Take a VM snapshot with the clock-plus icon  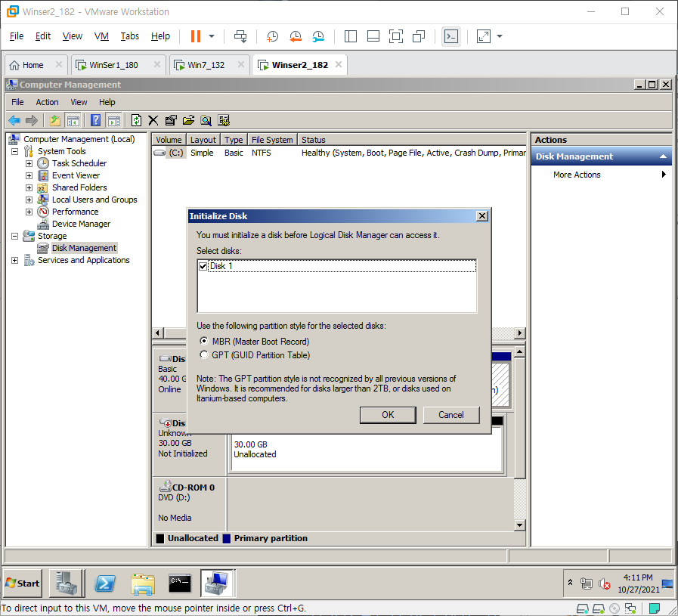click(x=272, y=36)
